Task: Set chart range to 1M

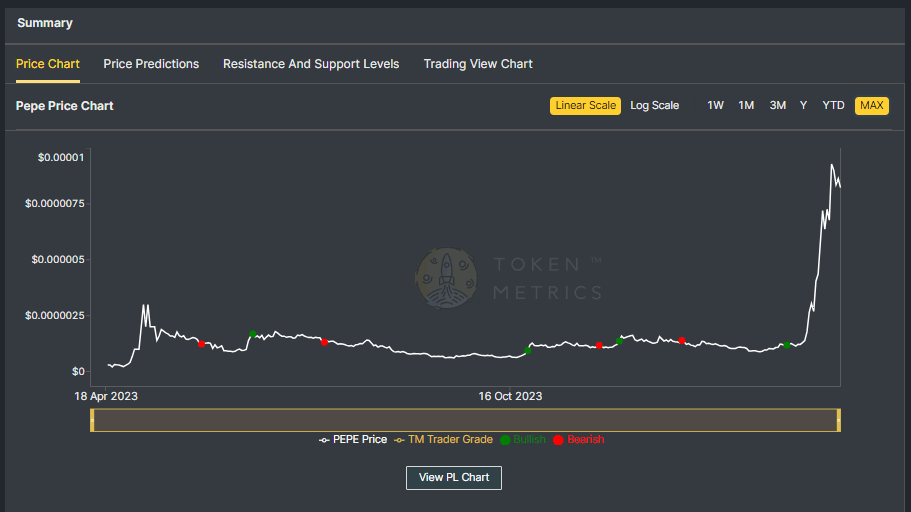Action: (x=746, y=106)
